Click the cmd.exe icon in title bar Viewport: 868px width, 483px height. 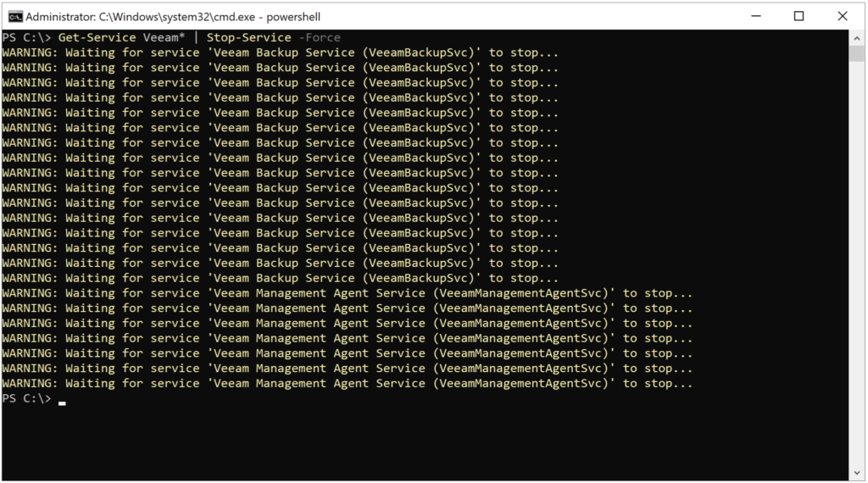click(x=15, y=17)
